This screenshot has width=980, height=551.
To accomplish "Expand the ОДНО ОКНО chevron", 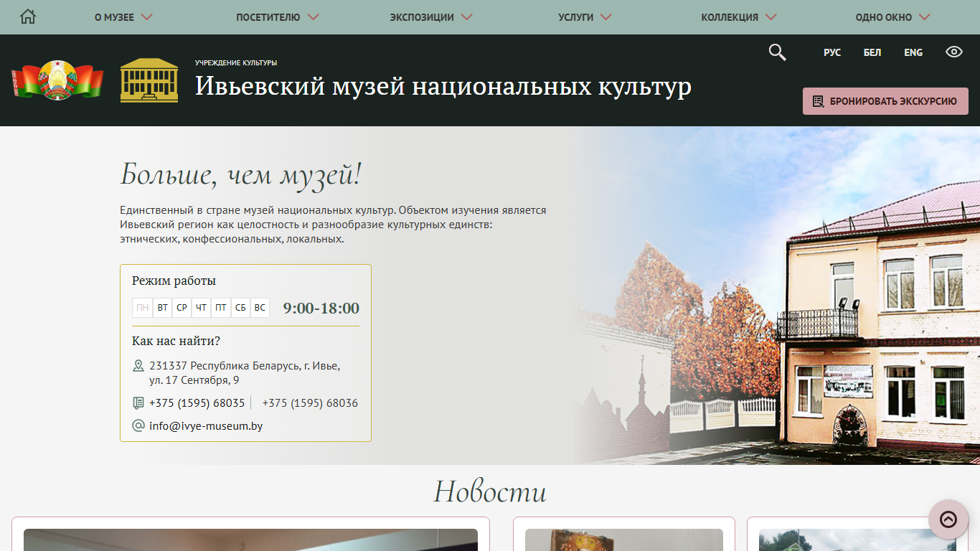I will click(x=924, y=17).
